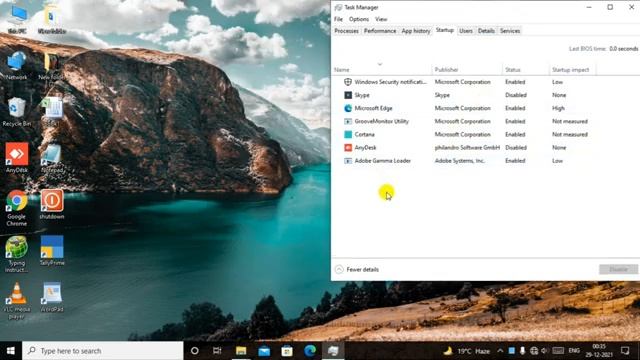The width and height of the screenshot is (640, 360).
Task: Open Microsoft Store from the taskbar
Action: (287, 351)
